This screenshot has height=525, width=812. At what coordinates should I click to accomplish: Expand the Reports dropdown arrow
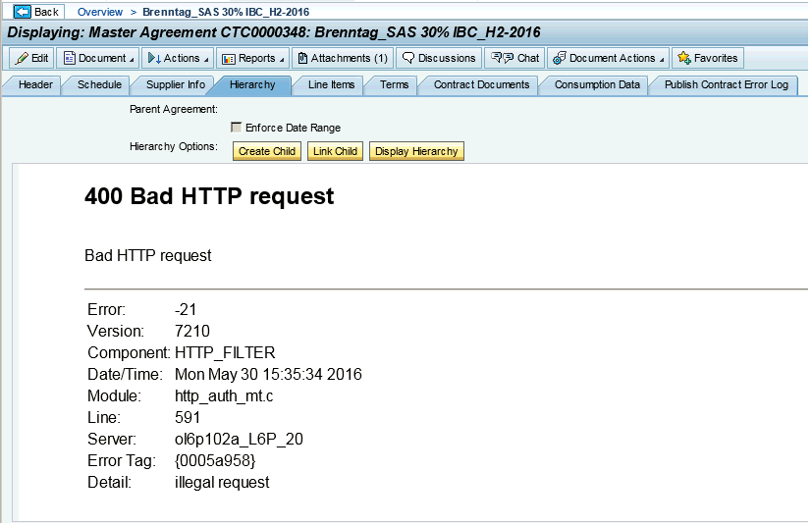click(x=282, y=60)
